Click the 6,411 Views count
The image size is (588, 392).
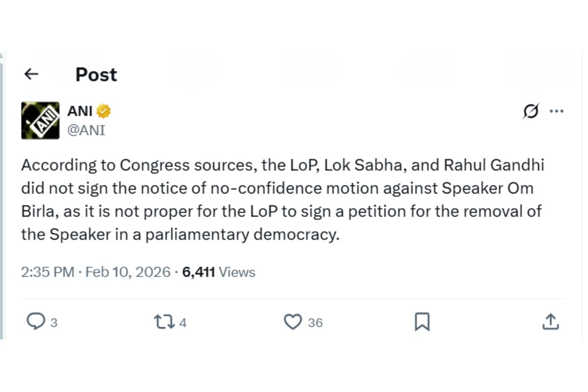click(219, 272)
